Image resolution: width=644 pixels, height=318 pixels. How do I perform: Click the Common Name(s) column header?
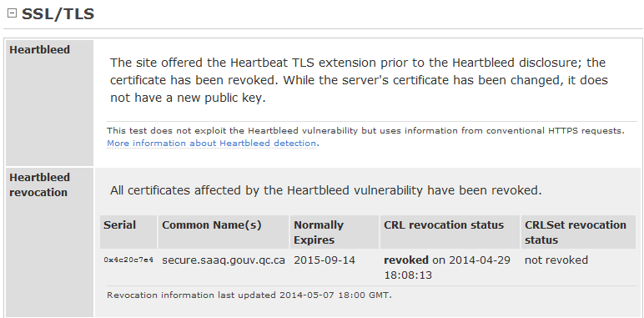click(x=212, y=225)
